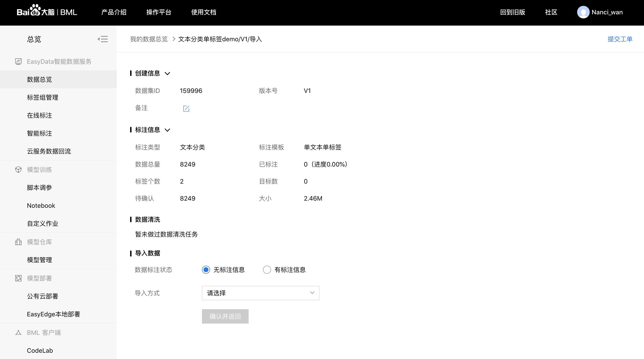Collapse the 创建信息 section chevron
The height and width of the screenshot is (359, 644).
(167, 74)
